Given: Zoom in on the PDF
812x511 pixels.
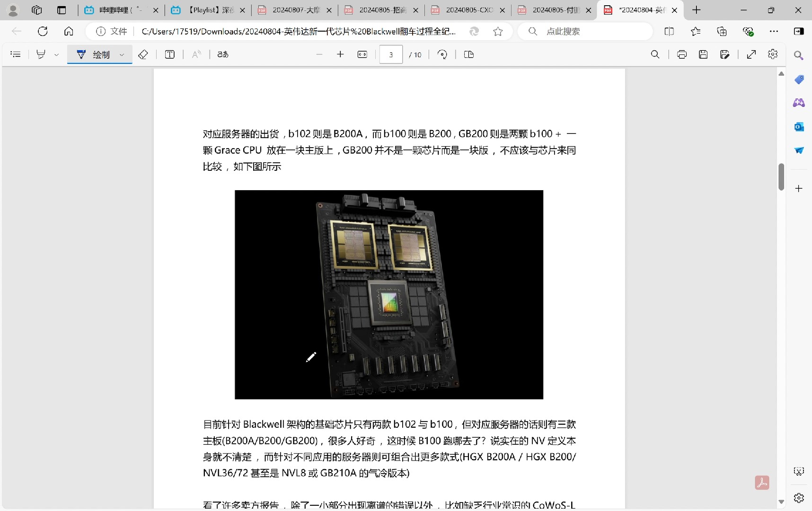Looking at the screenshot, I should coord(340,54).
